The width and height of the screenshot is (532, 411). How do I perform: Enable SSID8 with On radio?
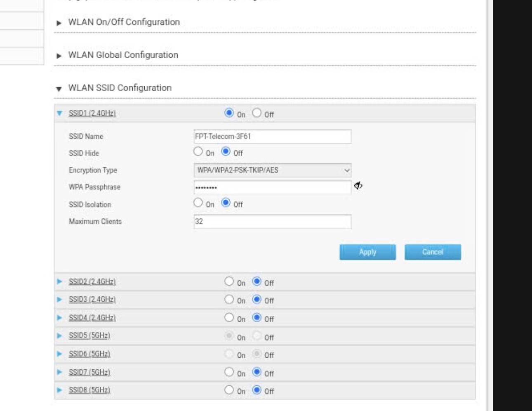pyautogui.click(x=229, y=390)
